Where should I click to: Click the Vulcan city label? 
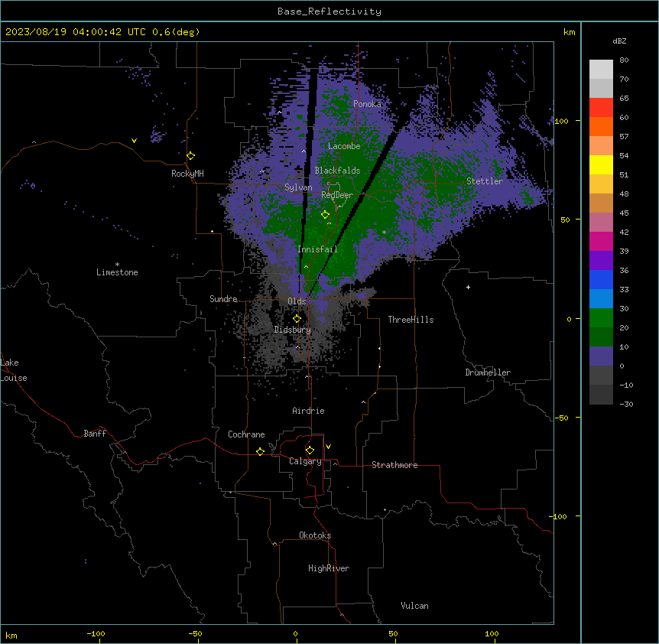coord(414,606)
